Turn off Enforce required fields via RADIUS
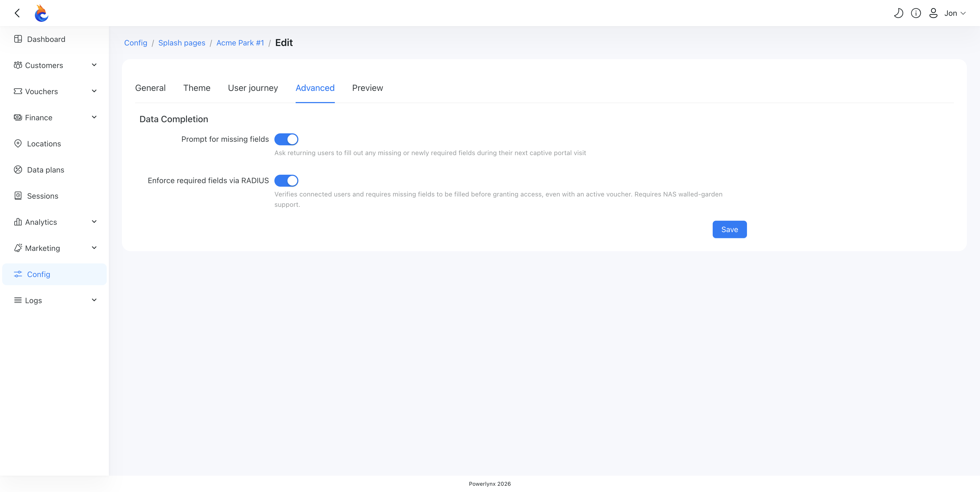Viewport: 980px width, 492px height. tap(286, 181)
